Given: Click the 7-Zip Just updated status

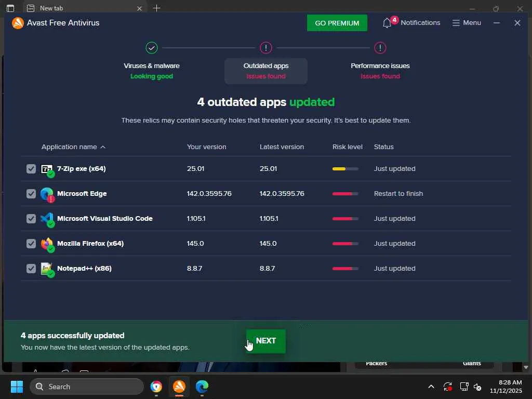Looking at the screenshot, I should pyautogui.click(x=395, y=169).
